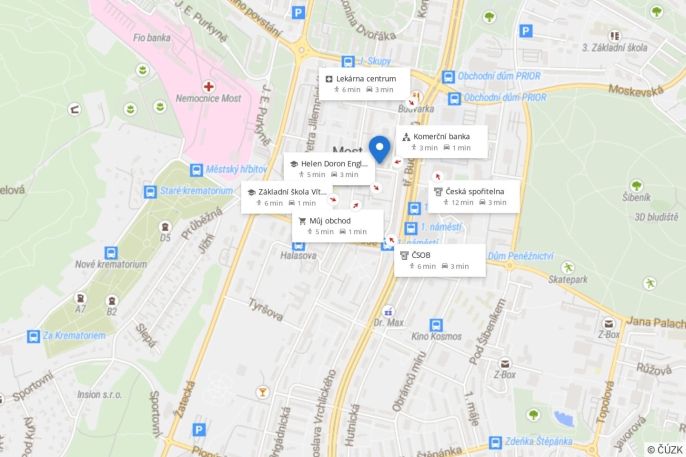Image resolution: width=686 pixels, height=457 pixels.
Task: Click the Kino Kosmos bus stop icon
Action: pos(436,325)
